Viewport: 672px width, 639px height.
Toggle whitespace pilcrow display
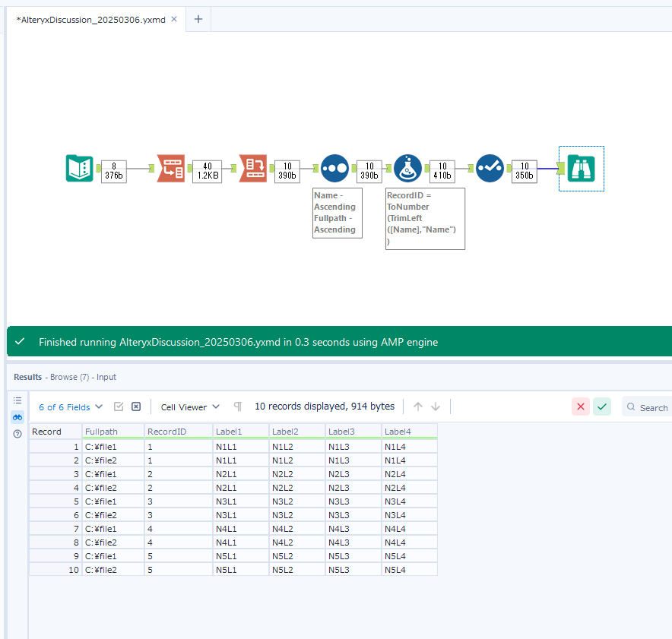[238, 406]
